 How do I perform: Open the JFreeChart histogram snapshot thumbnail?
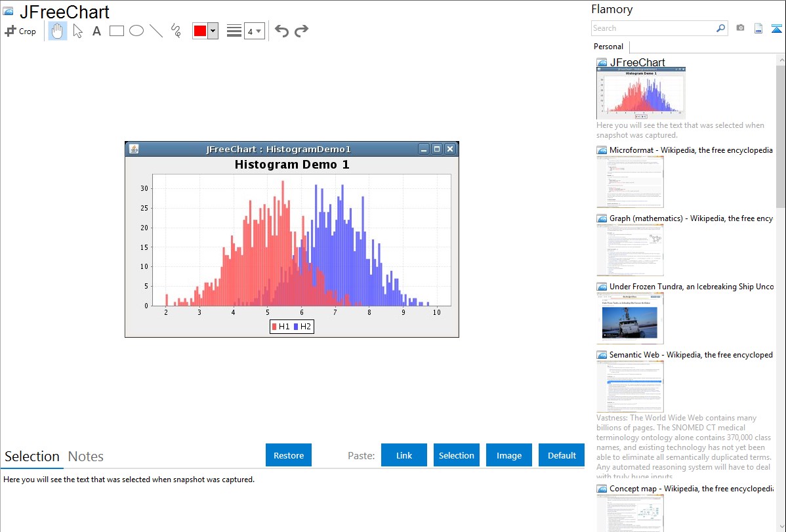[x=641, y=93]
